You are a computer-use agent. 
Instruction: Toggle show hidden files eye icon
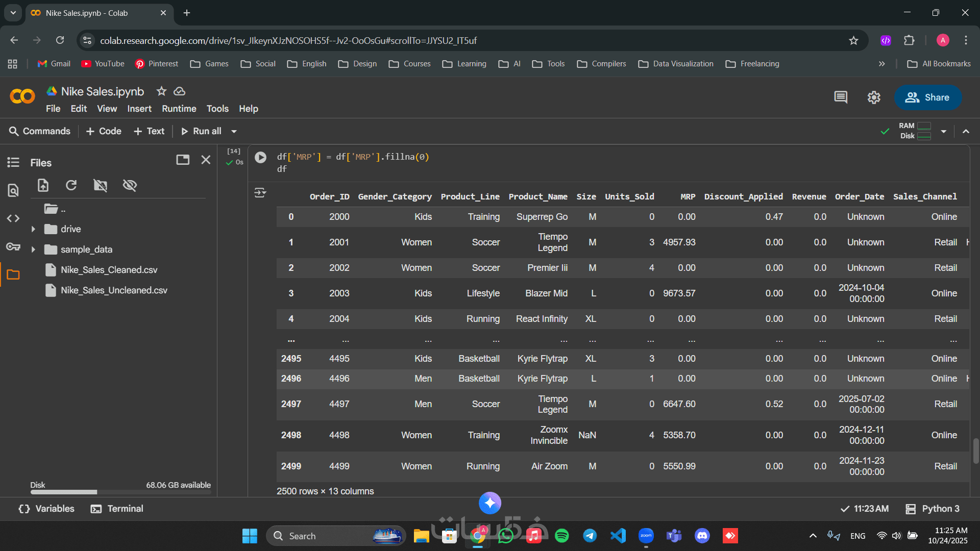[x=130, y=185]
